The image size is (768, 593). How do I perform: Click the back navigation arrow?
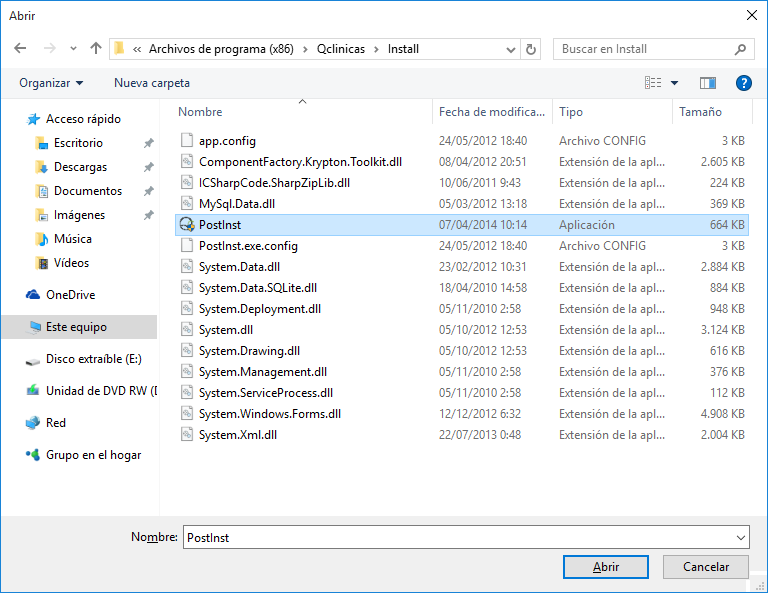coord(20,48)
